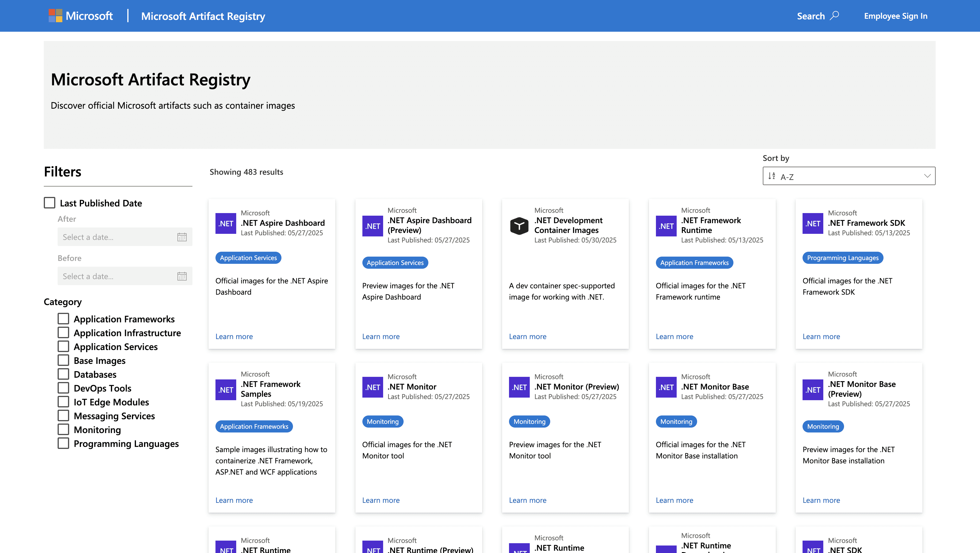
Task: Click the .NET Framework SDK logo icon
Action: (x=813, y=223)
